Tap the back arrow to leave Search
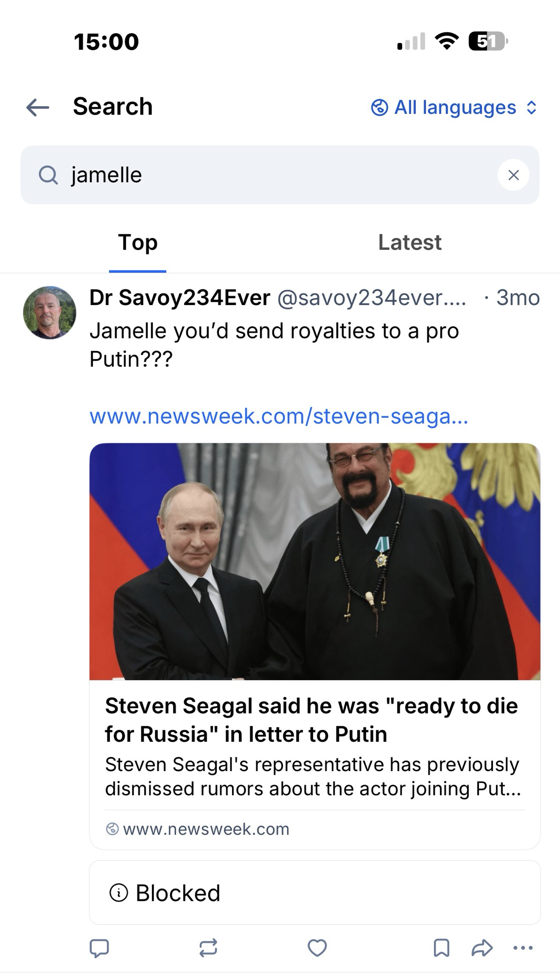The image size is (560, 978). [38, 107]
